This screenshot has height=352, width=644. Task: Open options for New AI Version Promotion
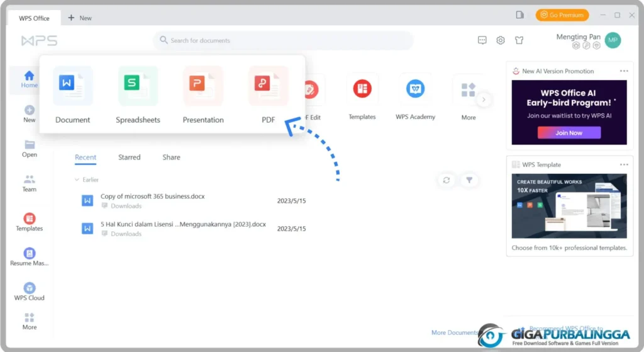[624, 71]
